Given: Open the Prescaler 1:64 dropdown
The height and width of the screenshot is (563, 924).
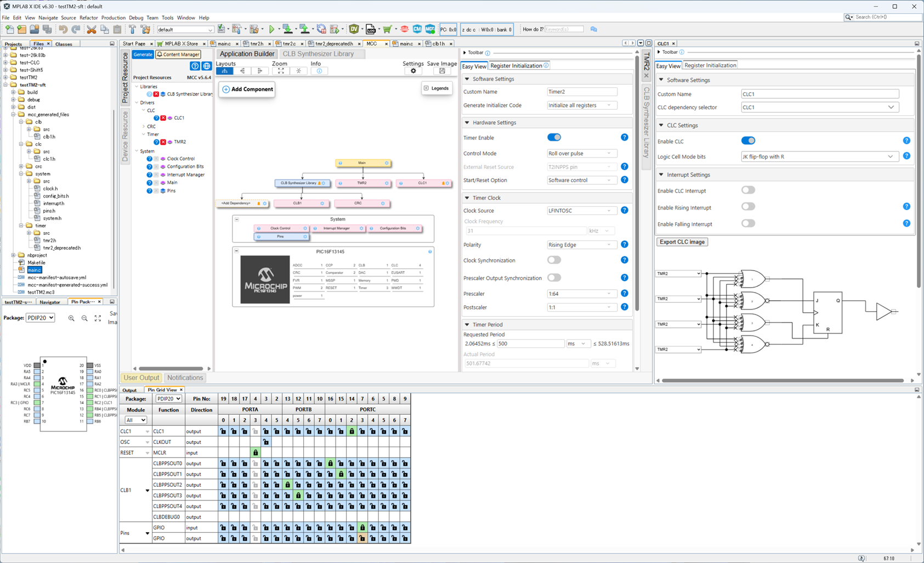Looking at the screenshot, I should click(582, 294).
